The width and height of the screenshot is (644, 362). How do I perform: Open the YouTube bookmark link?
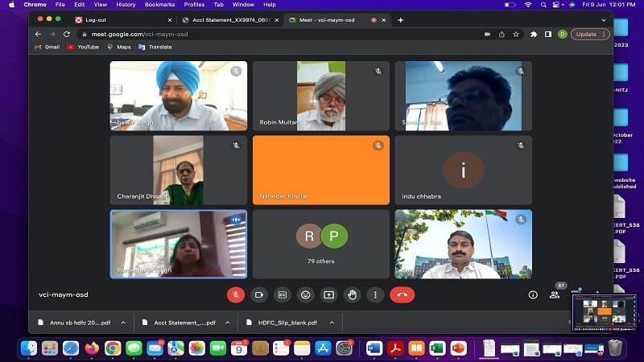click(x=83, y=47)
